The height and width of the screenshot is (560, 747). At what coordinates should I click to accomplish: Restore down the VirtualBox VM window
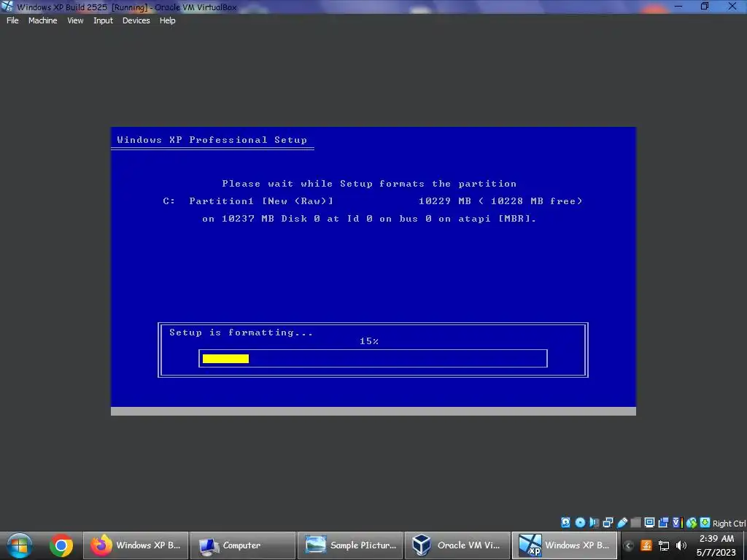pyautogui.click(x=705, y=6)
